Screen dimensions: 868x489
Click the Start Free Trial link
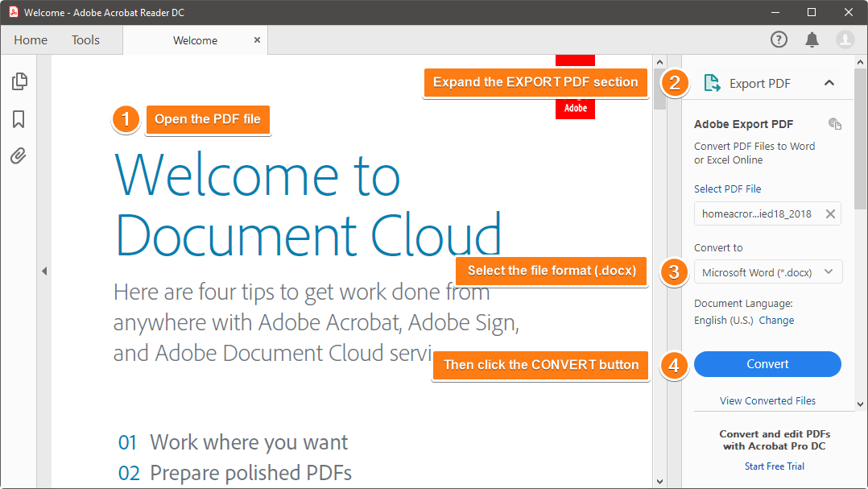(x=774, y=466)
